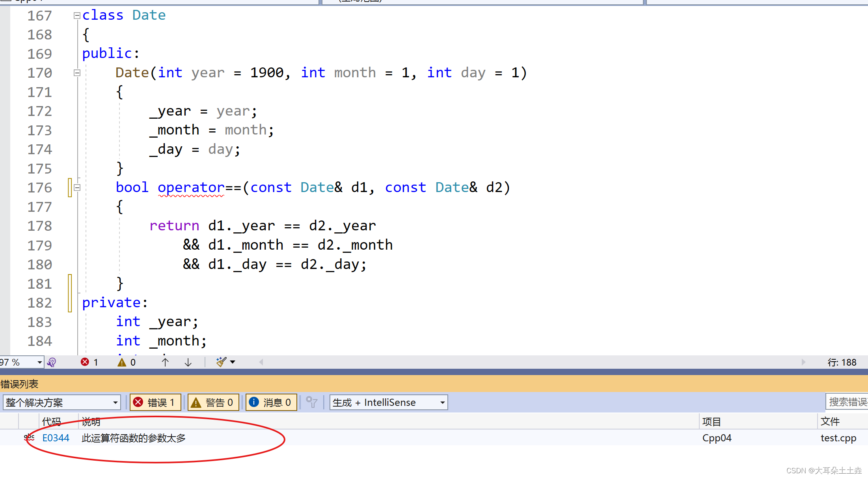Click the test.cpp file cell
868x478 pixels.
tap(838, 438)
